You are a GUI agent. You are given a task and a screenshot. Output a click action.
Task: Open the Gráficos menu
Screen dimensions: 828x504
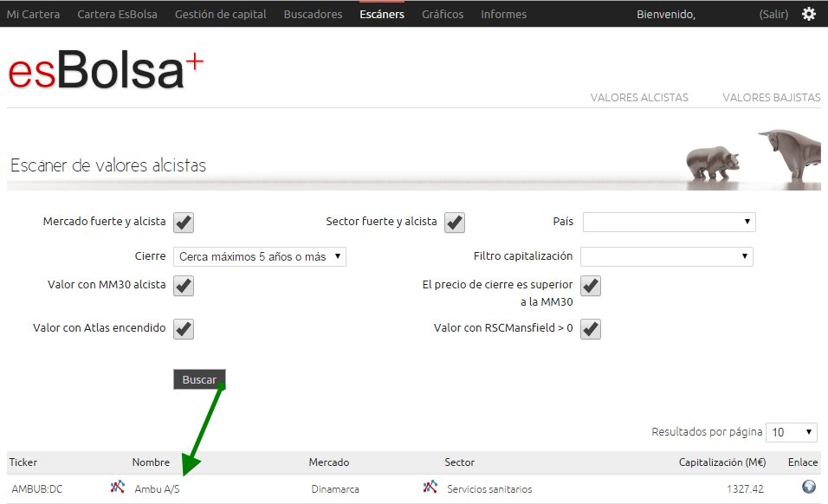(443, 14)
